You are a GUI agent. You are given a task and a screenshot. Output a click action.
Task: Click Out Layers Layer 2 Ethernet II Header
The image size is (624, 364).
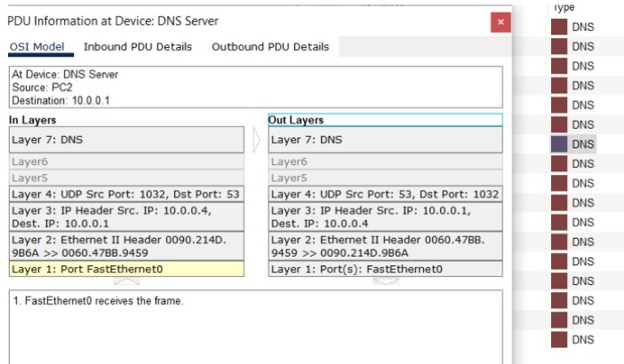click(x=385, y=246)
